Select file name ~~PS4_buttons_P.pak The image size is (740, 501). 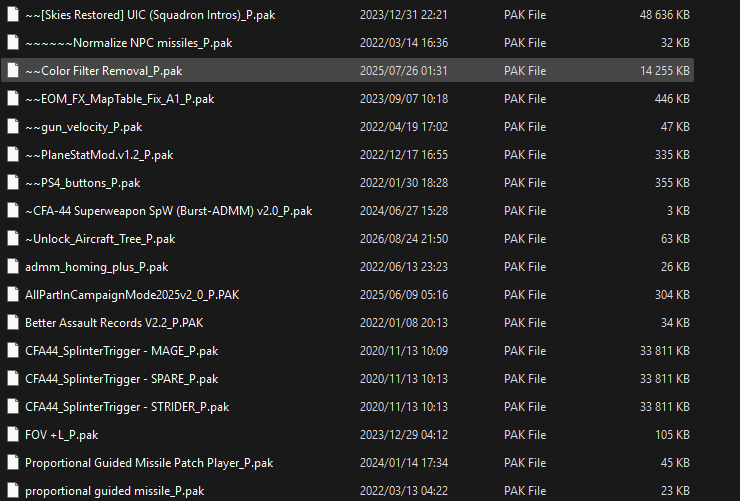pos(83,183)
